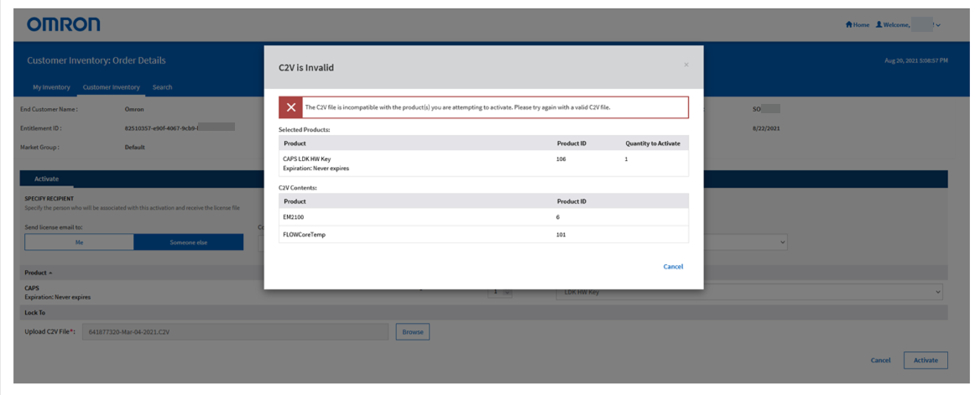The width and height of the screenshot is (980, 395).
Task: Click Product ID value 106
Action: coord(560,159)
